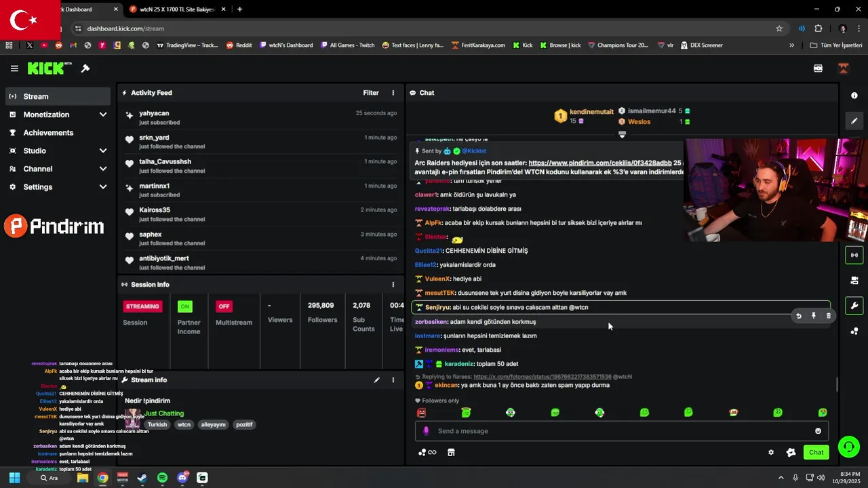The height and width of the screenshot is (488, 868).
Task: Click wrench tools icon on right rail
Action: 854,306
